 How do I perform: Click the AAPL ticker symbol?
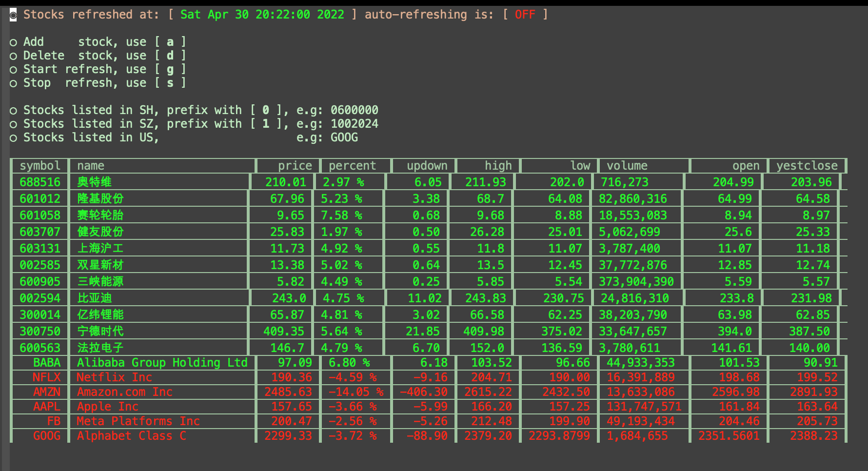tap(47, 407)
